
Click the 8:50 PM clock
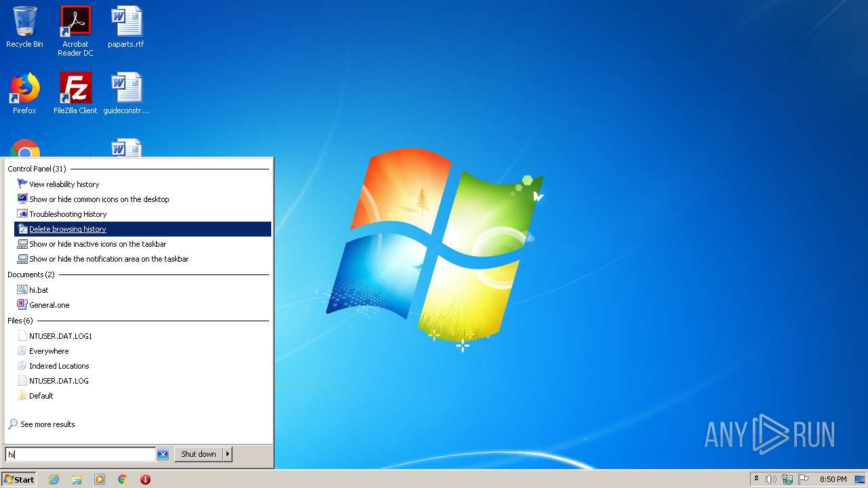point(833,479)
